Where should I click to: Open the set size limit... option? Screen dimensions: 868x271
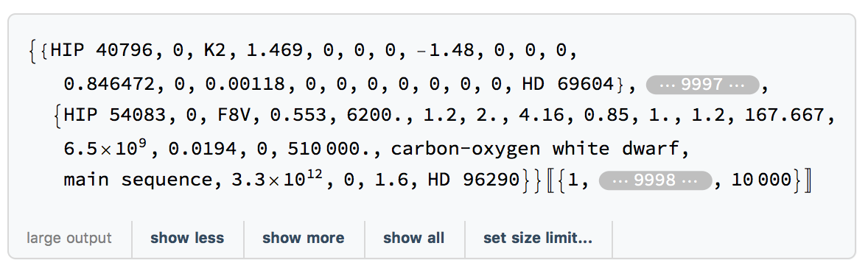click(x=537, y=239)
